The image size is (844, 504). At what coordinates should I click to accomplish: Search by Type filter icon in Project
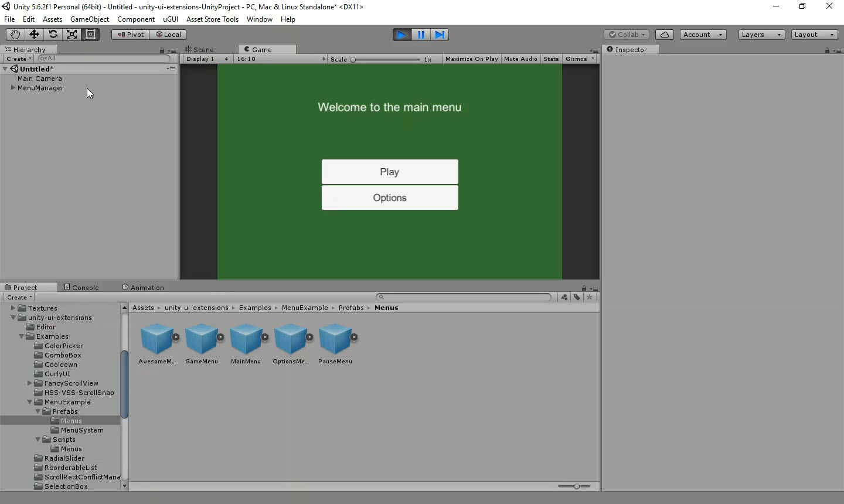pyautogui.click(x=564, y=297)
